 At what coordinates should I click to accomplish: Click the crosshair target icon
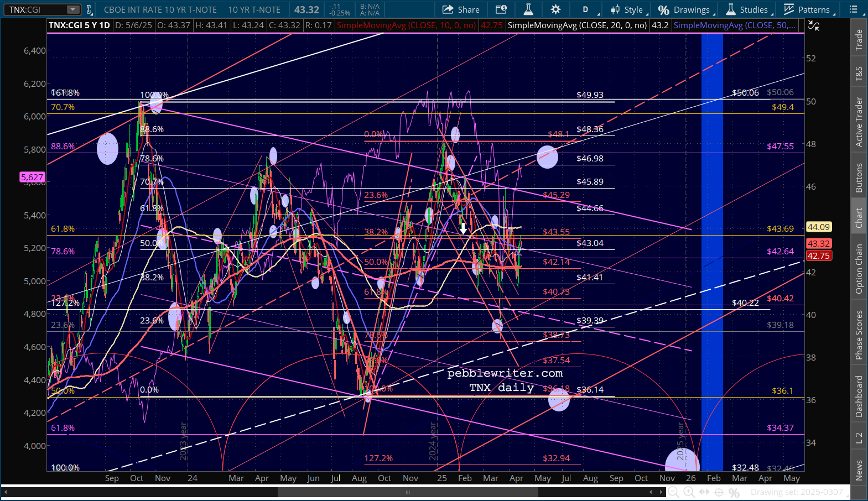coord(719,492)
